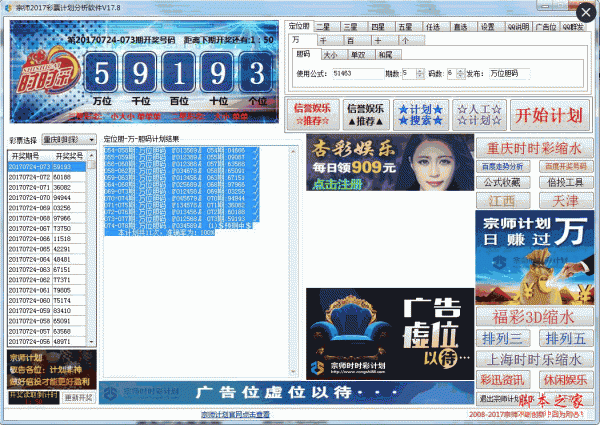Open the 倍投工具 button

(x=566, y=182)
